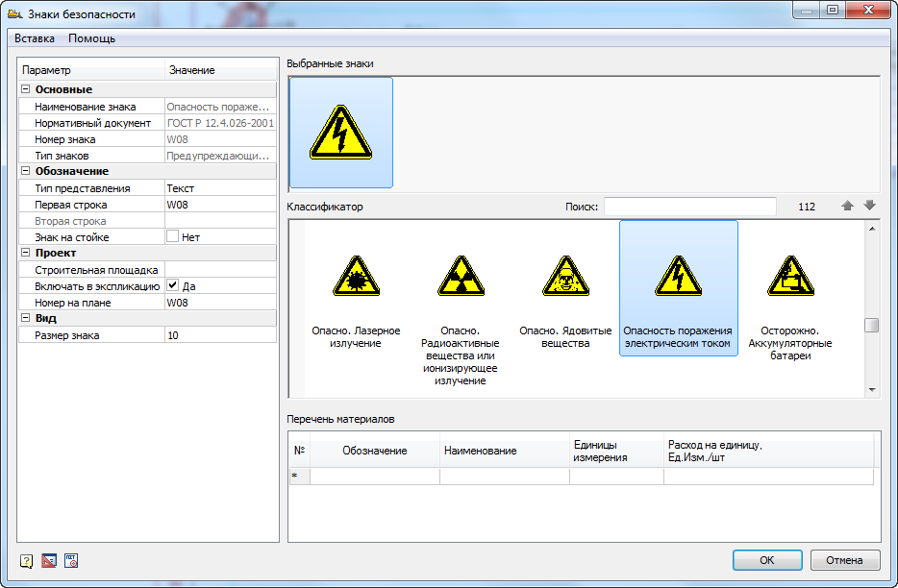The height and width of the screenshot is (588, 898).
Task: Click the new row asterisk cell in materials table
Action: coord(300,477)
